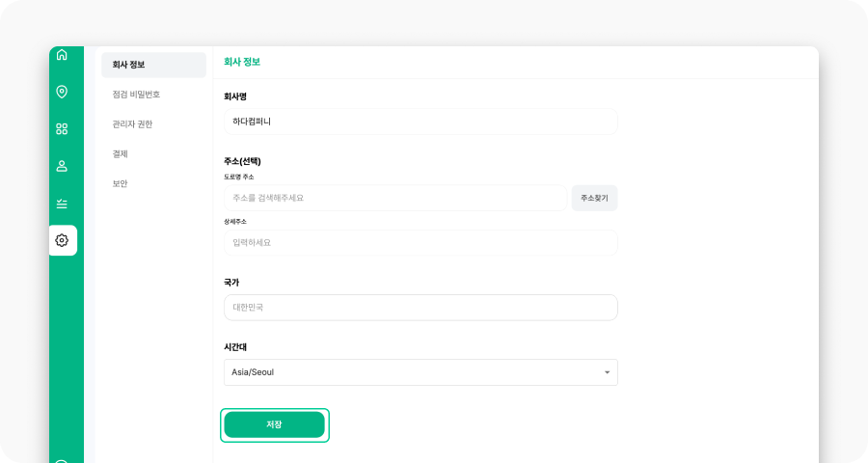Click the 주소(선택) label
The height and width of the screenshot is (463, 868).
(242, 161)
